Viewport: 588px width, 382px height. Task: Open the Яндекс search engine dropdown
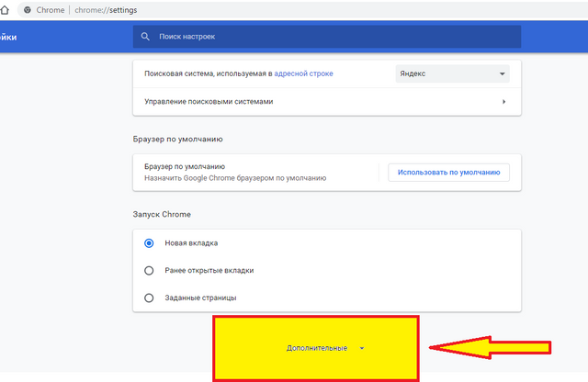[452, 73]
